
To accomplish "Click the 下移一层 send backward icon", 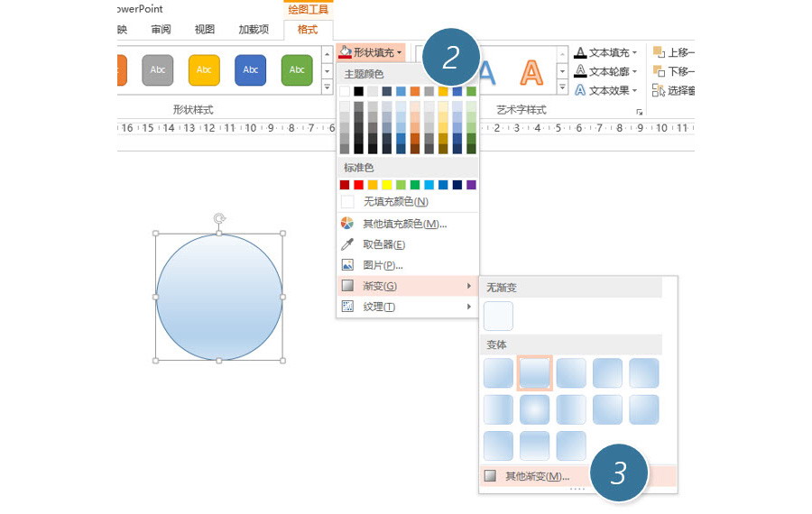I will pos(659,71).
